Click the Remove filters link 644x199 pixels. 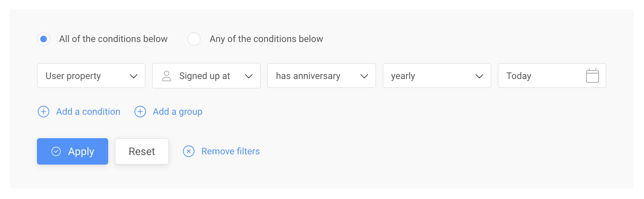click(x=230, y=151)
